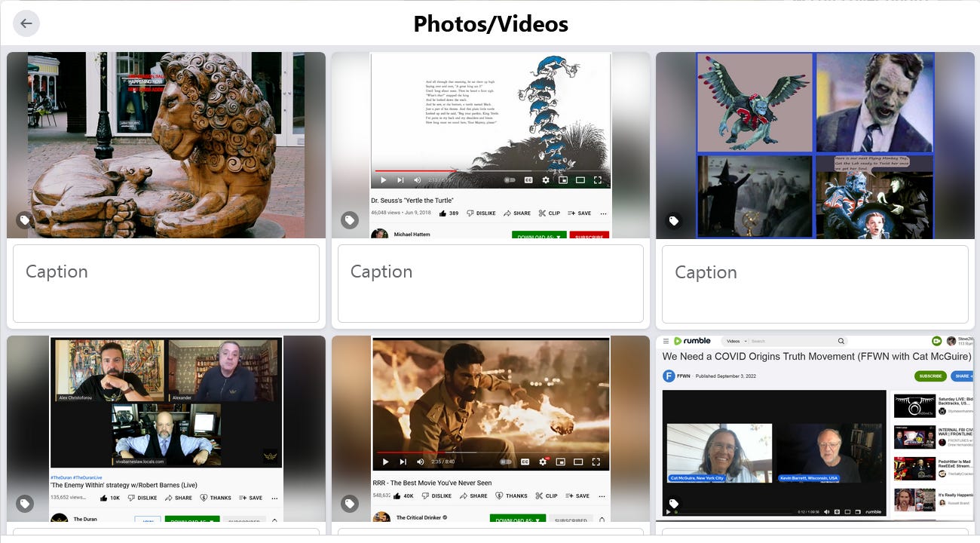
Task: Select the wooden lion statue thumbnail
Action: click(166, 145)
